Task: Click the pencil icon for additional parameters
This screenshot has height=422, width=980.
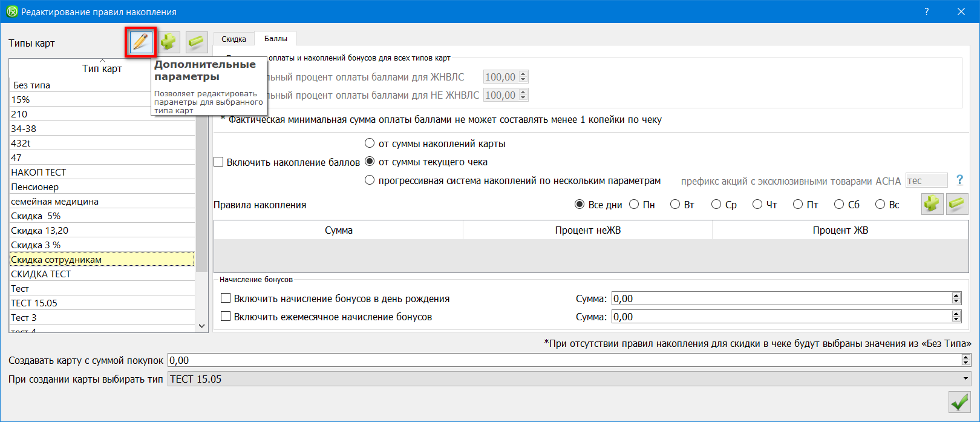Action: (x=140, y=42)
